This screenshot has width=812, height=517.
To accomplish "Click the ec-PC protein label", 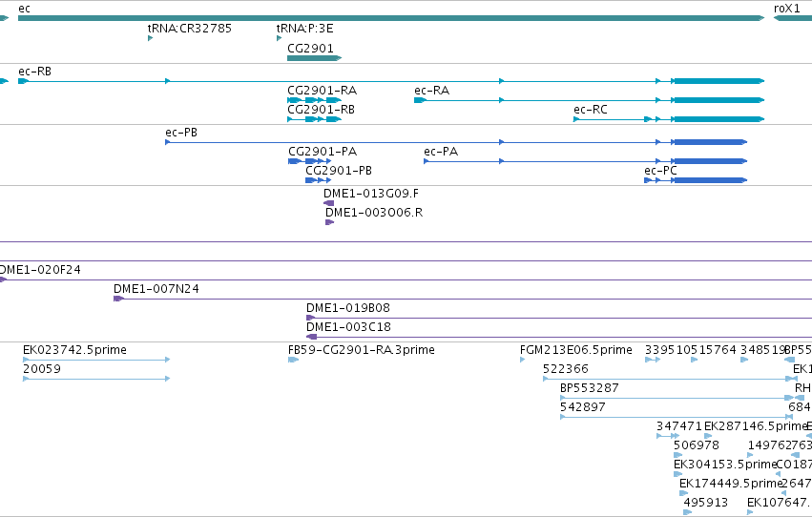I will pyautogui.click(x=660, y=171).
